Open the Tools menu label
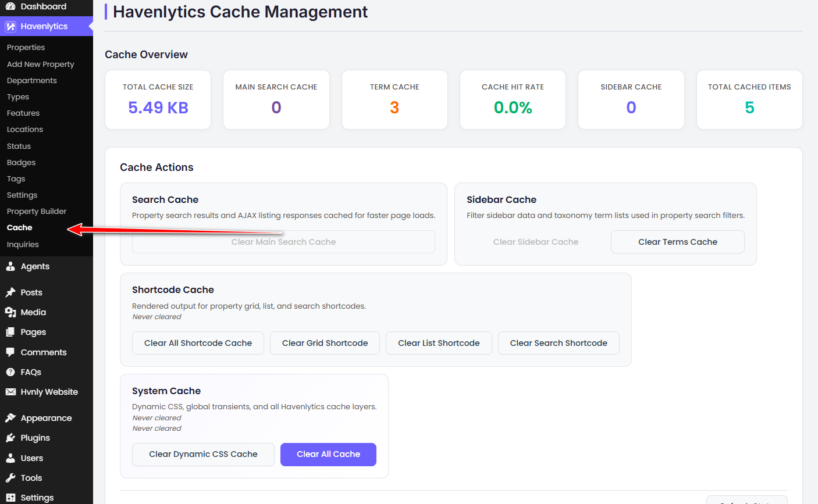This screenshot has height=504, width=818. click(x=31, y=478)
